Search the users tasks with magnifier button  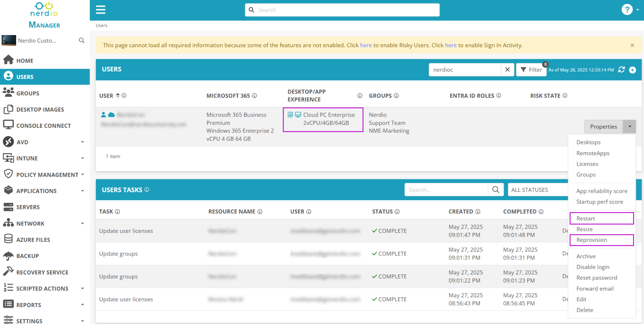point(496,190)
